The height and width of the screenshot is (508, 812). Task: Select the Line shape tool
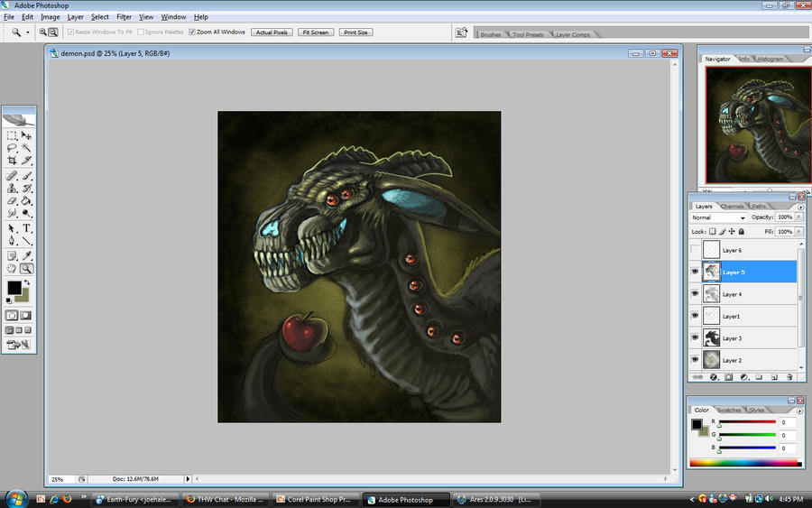coord(26,241)
